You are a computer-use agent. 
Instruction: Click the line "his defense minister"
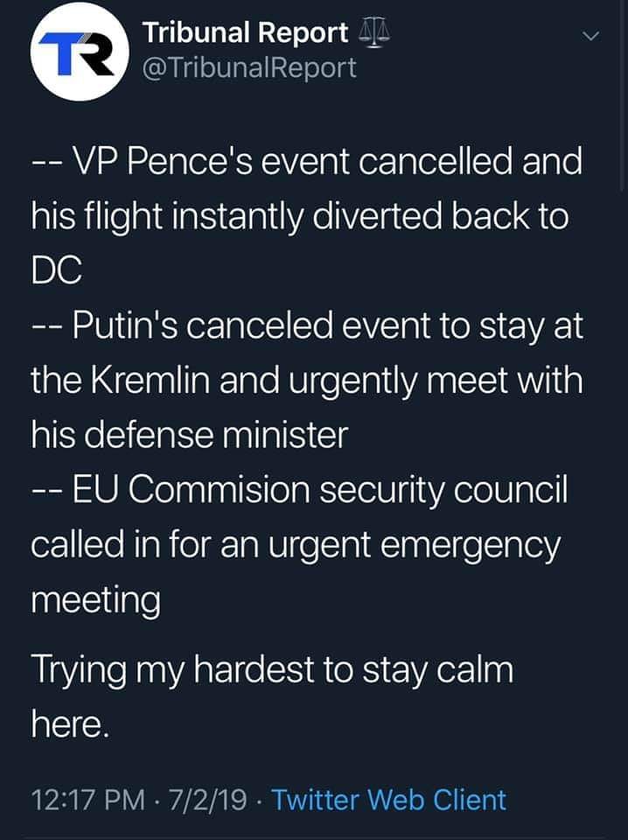(x=189, y=435)
